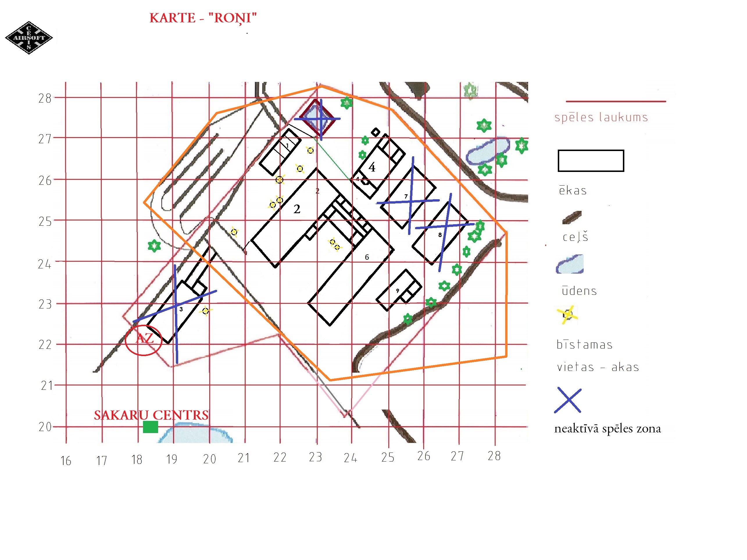Click the SAKARU CENTRS red label
Image resolution: width=747 pixels, height=560 pixels.
tap(151, 415)
